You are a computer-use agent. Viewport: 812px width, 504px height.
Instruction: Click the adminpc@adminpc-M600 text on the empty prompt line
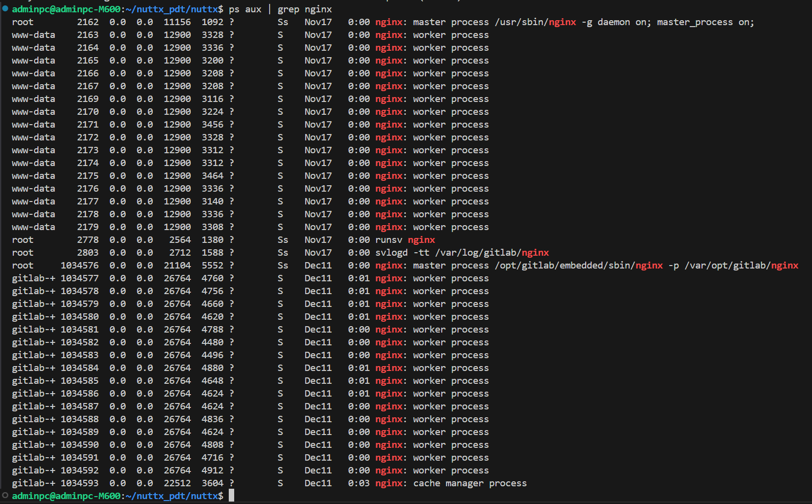tap(66, 496)
